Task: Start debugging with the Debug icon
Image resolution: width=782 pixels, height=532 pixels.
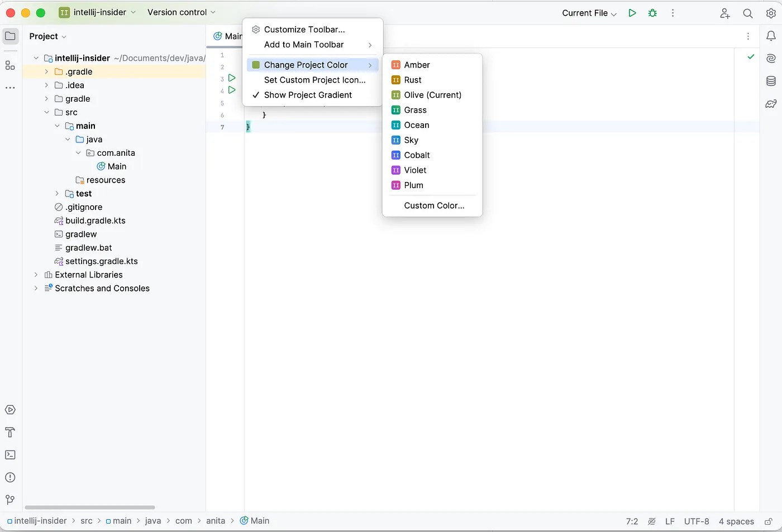Action: [x=652, y=13]
